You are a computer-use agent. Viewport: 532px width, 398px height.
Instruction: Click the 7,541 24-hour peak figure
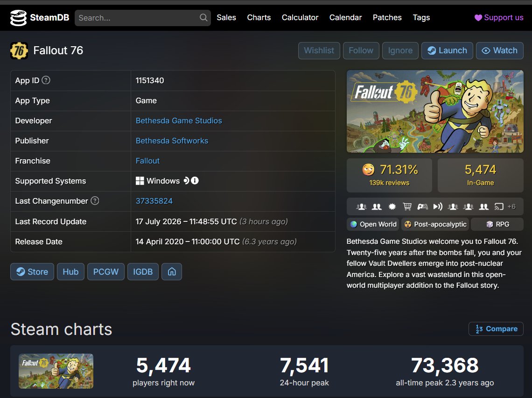[x=304, y=365]
